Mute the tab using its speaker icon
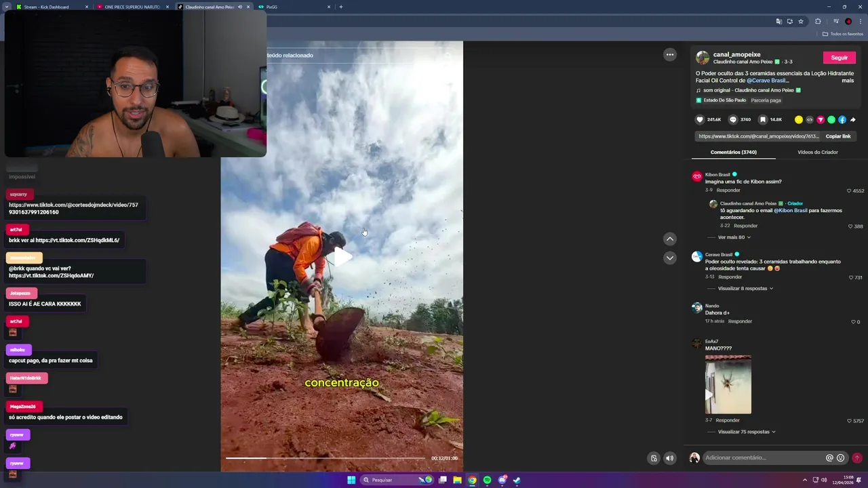Viewport: 868px width, 488px height. coord(239,7)
